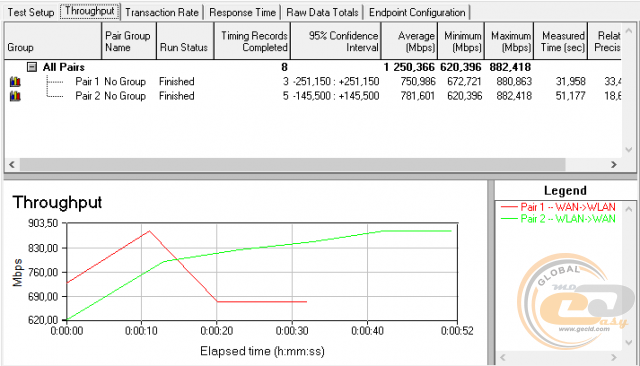Screen dimensions: 640x366
Task: Collapse the All Pairs group
Action: click(x=32, y=67)
